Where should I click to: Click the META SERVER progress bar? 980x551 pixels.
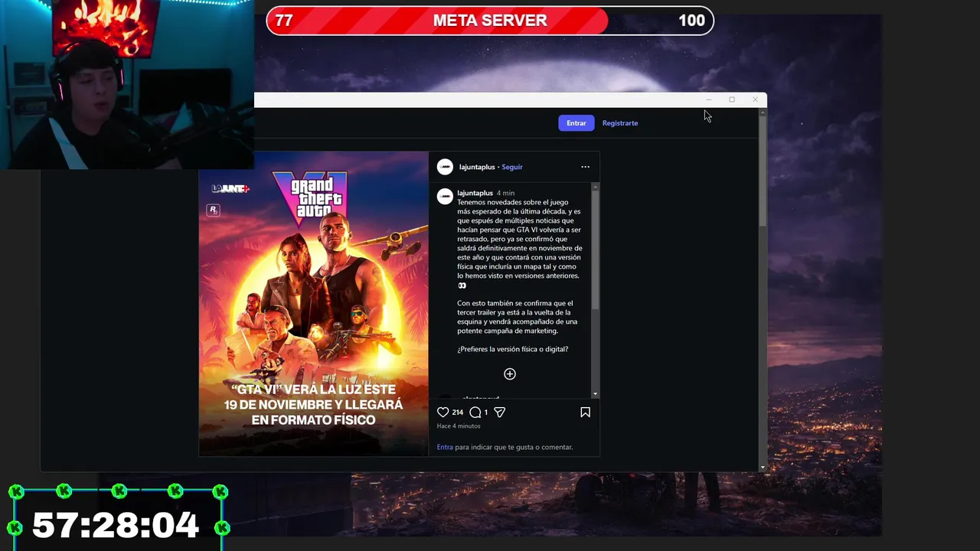[490, 21]
